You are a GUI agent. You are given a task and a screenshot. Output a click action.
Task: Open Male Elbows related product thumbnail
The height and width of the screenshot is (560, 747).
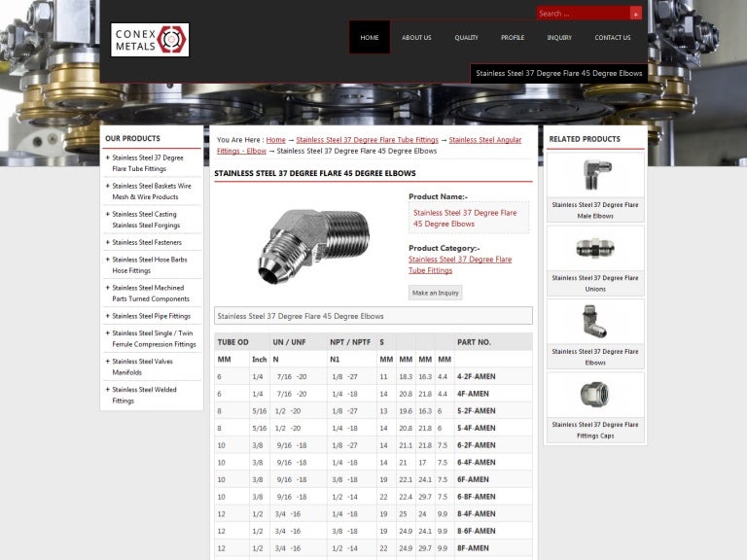[x=595, y=176]
